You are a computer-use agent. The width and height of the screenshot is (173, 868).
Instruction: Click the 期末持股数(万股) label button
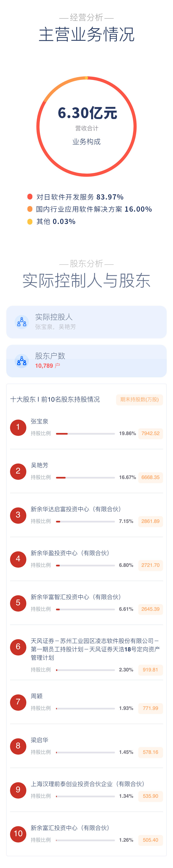(139, 399)
